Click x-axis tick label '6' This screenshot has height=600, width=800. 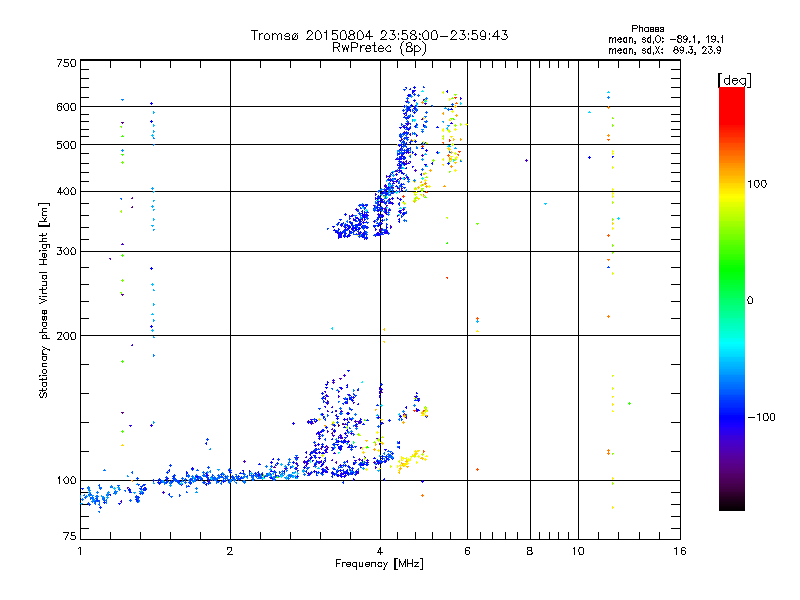(467, 551)
